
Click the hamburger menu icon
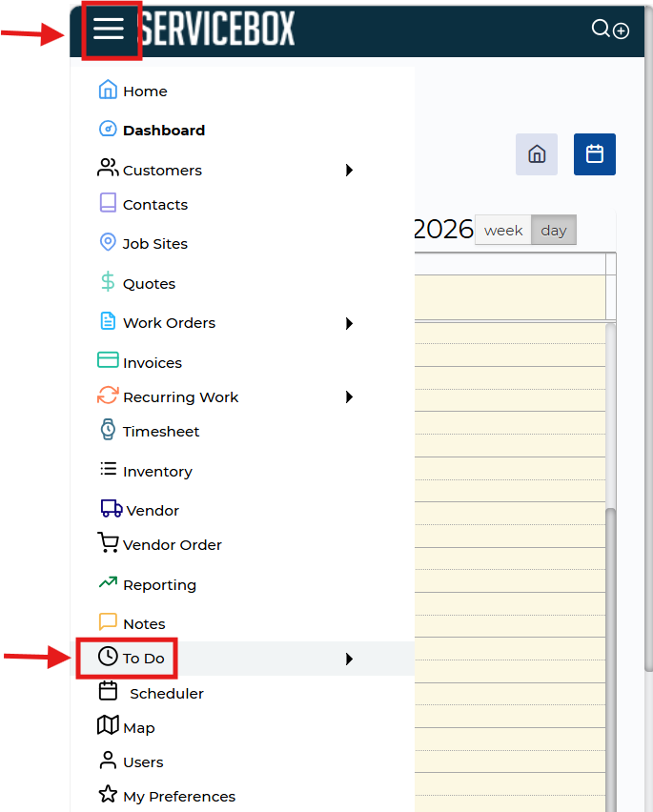click(x=109, y=30)
